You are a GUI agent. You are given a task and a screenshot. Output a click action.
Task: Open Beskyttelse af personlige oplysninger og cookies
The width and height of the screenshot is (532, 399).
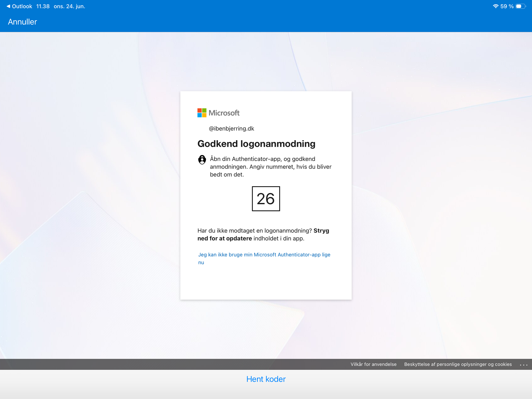(x=458, y=364)
